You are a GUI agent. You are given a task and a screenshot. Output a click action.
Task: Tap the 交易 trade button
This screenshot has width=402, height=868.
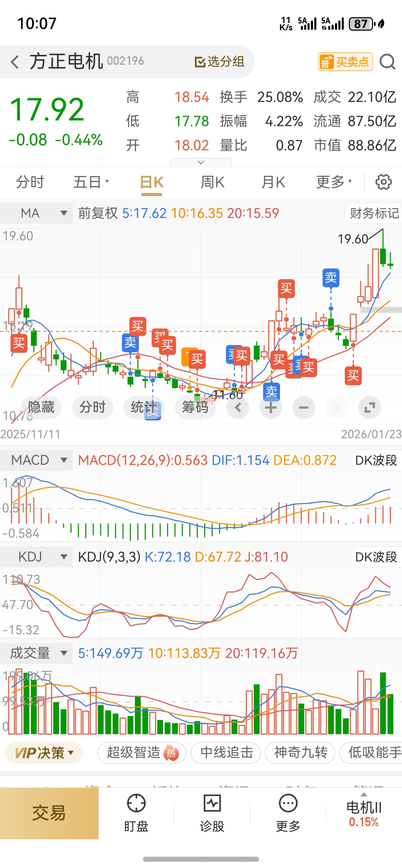click(49, 813)
